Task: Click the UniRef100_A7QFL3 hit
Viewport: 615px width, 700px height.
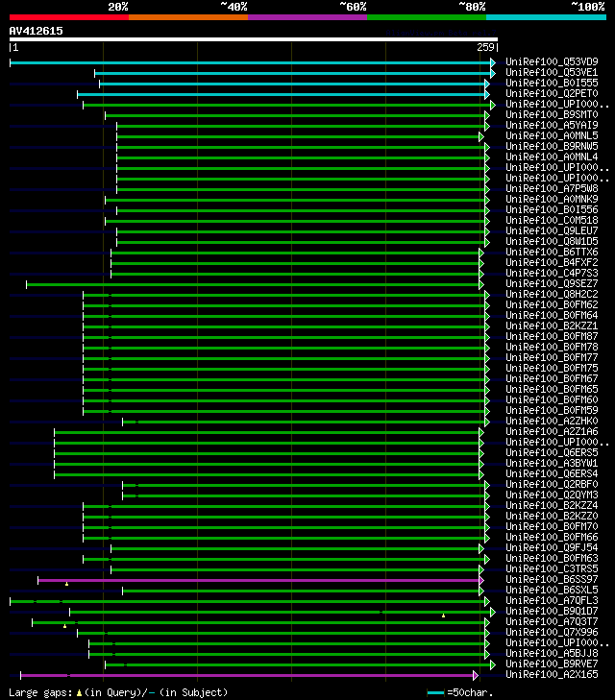Action: (x=552, y=600)
